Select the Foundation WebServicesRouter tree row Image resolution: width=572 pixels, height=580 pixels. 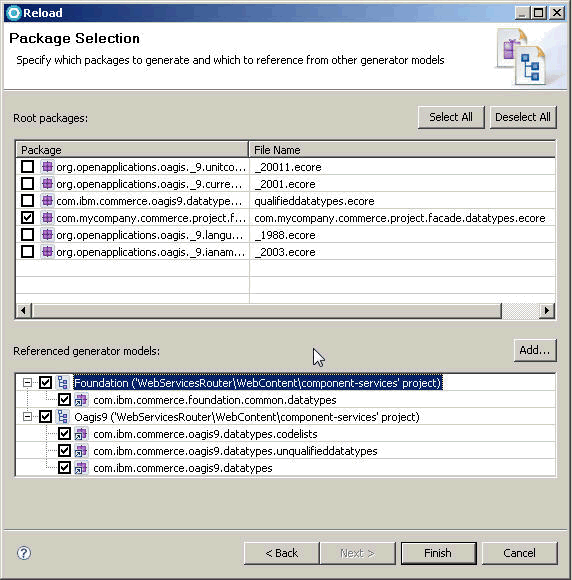click(258, 383)
